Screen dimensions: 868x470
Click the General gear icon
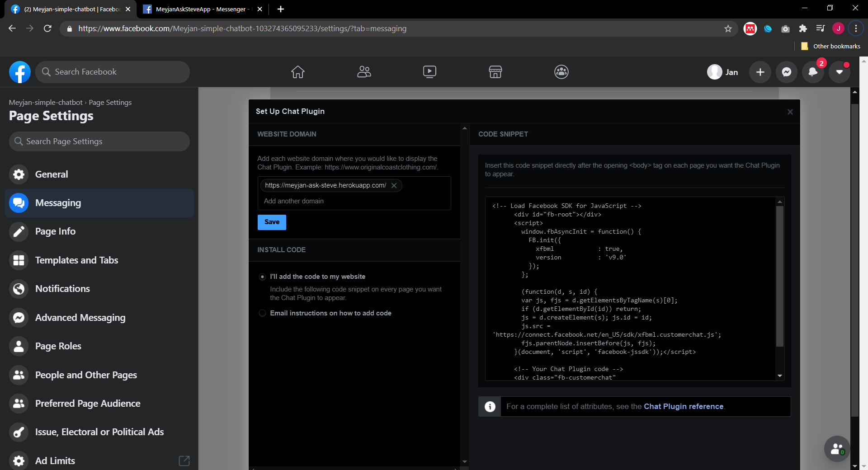point(19,174)
